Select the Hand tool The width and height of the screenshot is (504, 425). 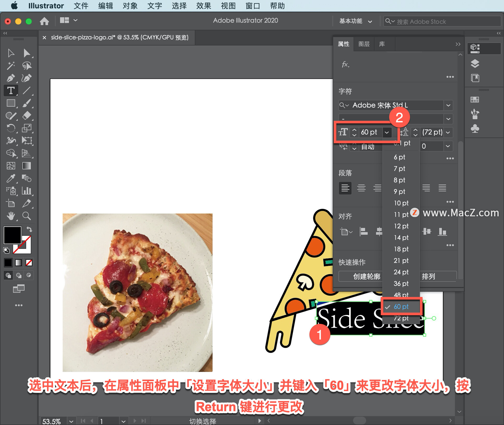11,216
